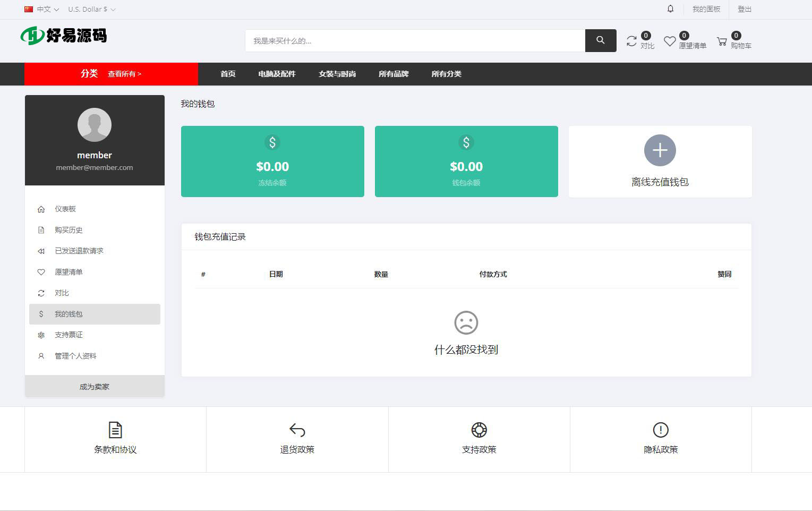Click the plus icon for offline wallet recharge
Viewport: 812px width, 511px height.
tap(660, 150)
